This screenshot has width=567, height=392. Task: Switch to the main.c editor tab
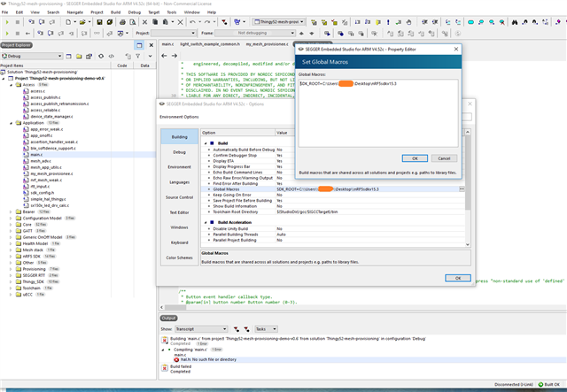click(x=167, y=44)
